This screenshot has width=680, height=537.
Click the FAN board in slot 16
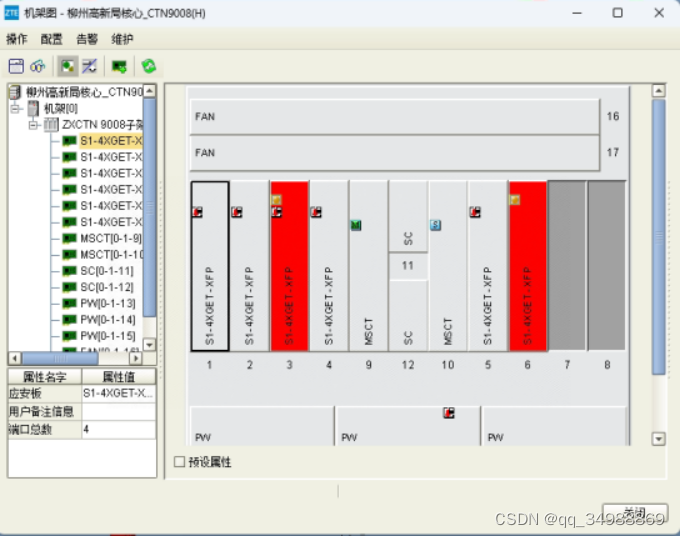[395, 117]
